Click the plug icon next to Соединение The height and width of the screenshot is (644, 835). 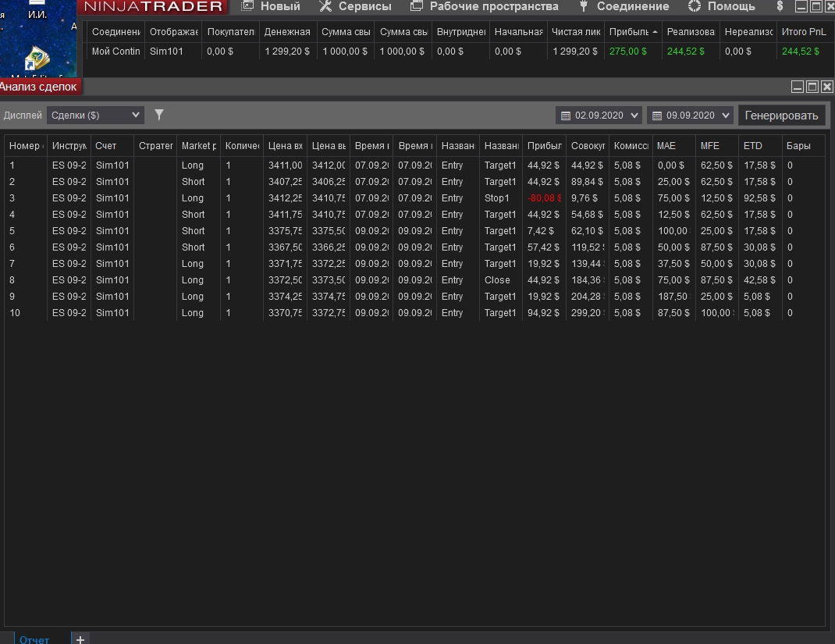coord(584,6)
